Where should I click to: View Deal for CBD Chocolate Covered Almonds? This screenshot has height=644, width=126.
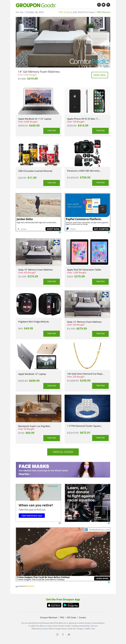pyautogui.click(x=52, y=183)
